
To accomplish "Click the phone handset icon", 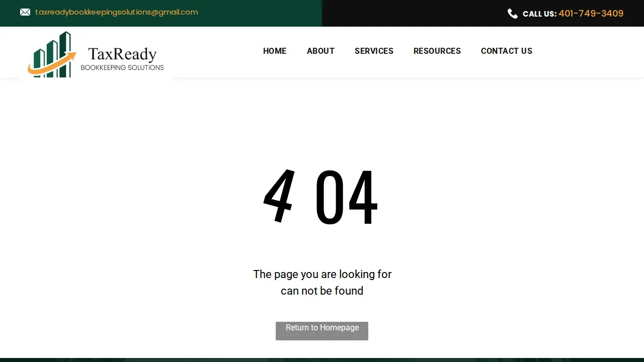I will click(513, 14).
